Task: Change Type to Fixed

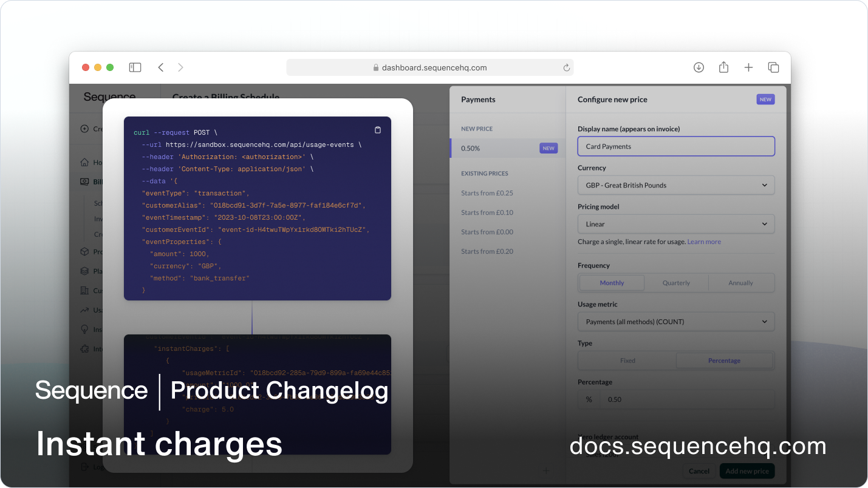Action: point(628,360)
